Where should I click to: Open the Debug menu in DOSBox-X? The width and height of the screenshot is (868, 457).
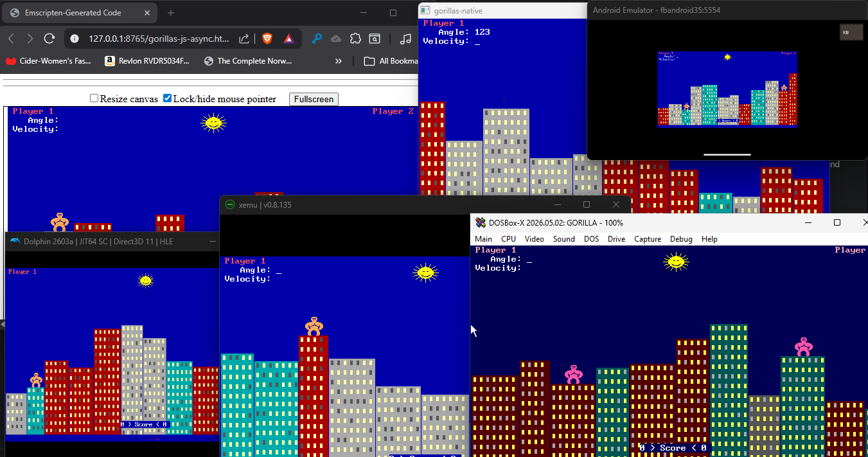point(681,239)
